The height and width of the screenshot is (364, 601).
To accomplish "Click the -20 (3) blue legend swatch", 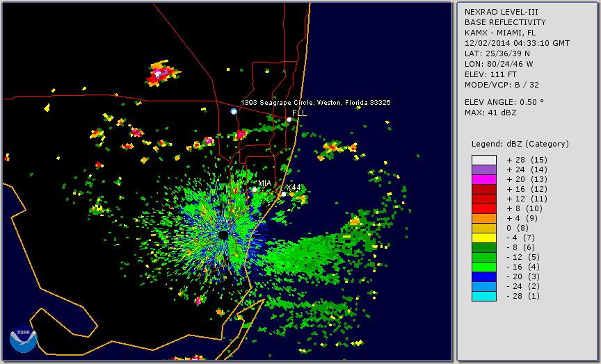I will [484, 276].
